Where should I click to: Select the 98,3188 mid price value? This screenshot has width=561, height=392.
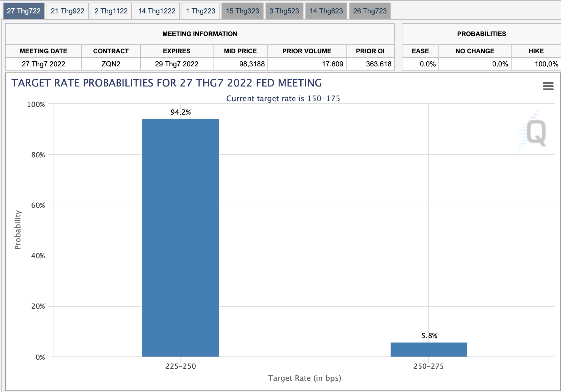point(252,64)
